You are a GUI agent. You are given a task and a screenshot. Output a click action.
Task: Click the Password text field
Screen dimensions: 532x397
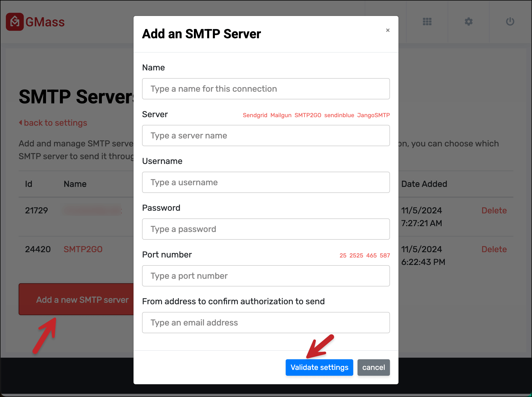coord(266,229)
